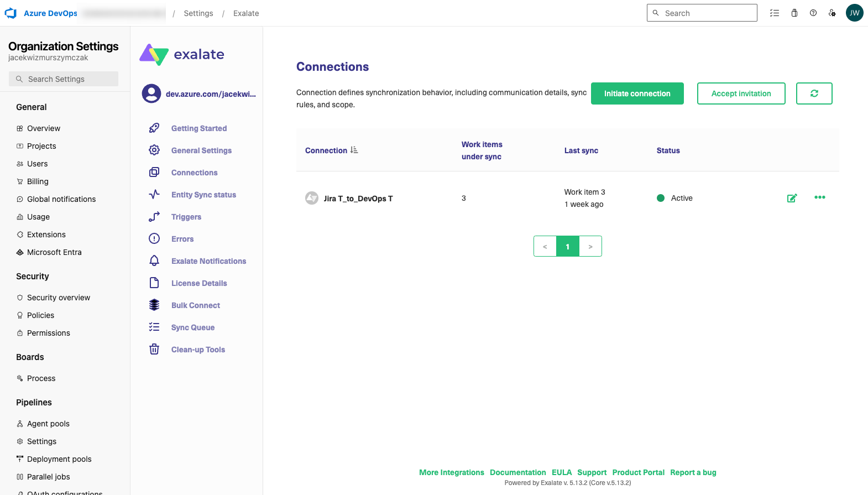Click the Entity Sync status pulse icon
Image resolution: width=868 pixels, height=495 pixels.
(x=154, y=195)
